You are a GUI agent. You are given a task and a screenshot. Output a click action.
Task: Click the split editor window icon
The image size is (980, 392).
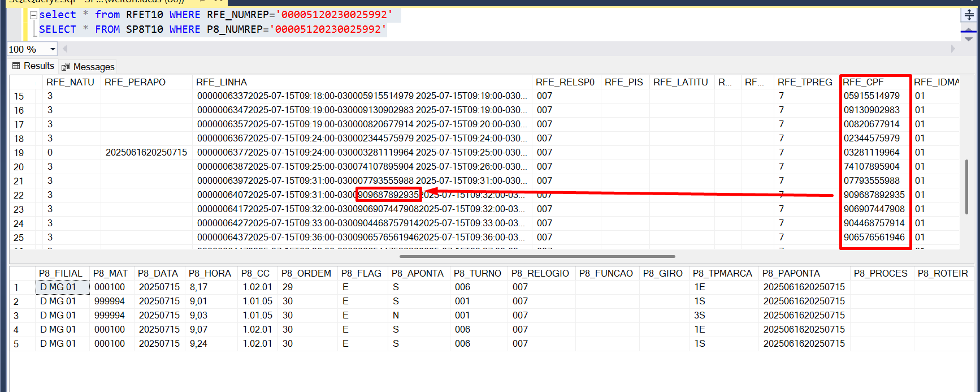(969, 15)
